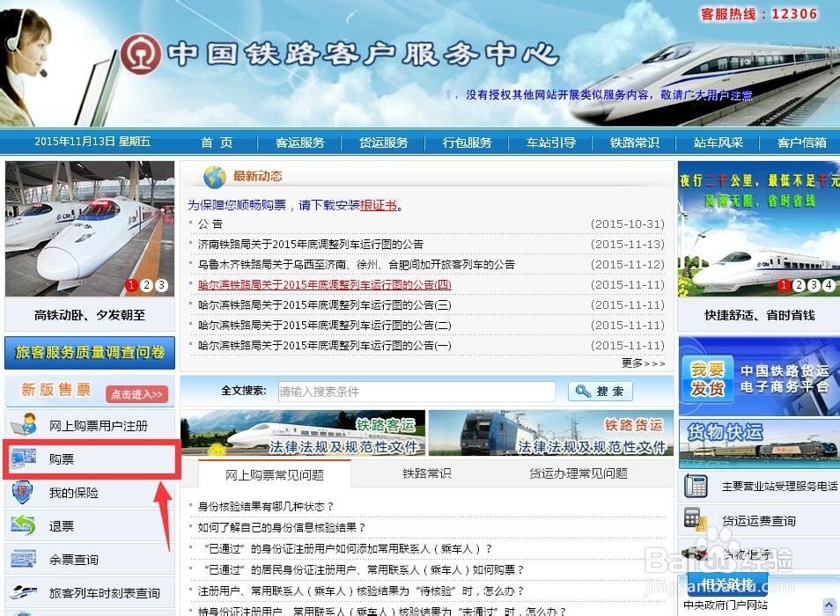Open 铁路货运 法律法规 banner
This screenshot has width=840, height=616.
click(x=551, y=433)
